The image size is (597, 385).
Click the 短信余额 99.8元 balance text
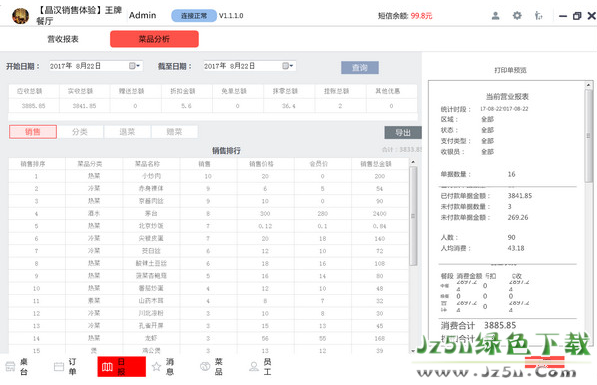click(x=405, y=16)
